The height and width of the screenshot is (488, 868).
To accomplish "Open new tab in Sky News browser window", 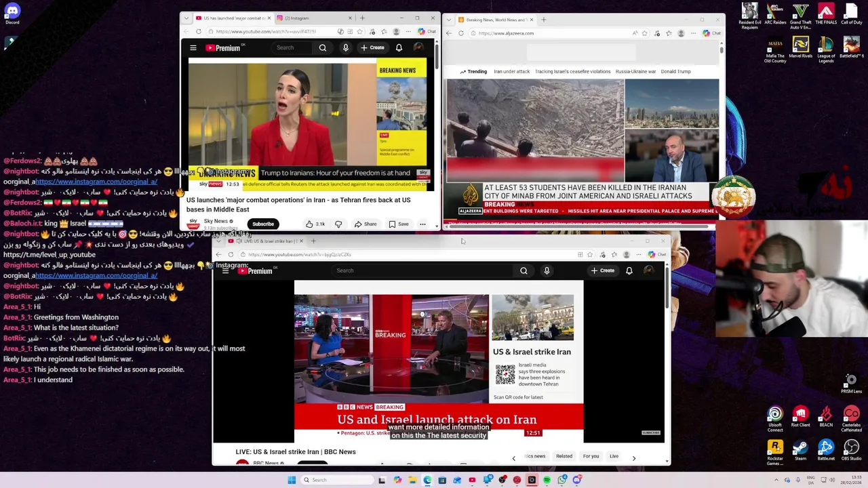I will coord(362,18).
